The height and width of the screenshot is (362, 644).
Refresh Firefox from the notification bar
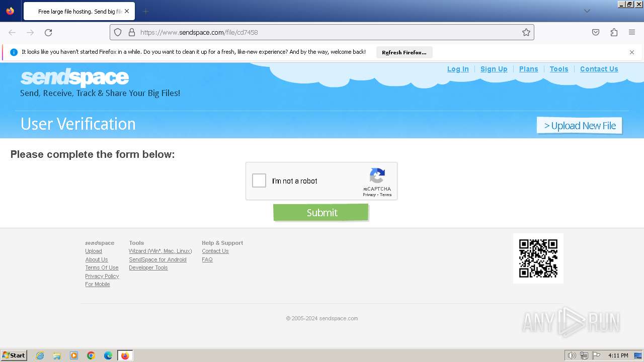[404, 52]
